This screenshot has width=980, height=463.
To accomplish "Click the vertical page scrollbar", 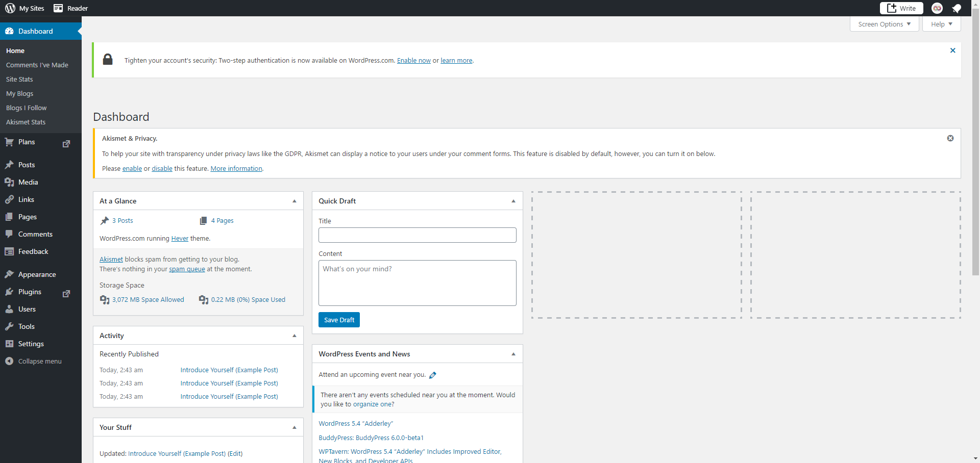I will click(975, 143).
